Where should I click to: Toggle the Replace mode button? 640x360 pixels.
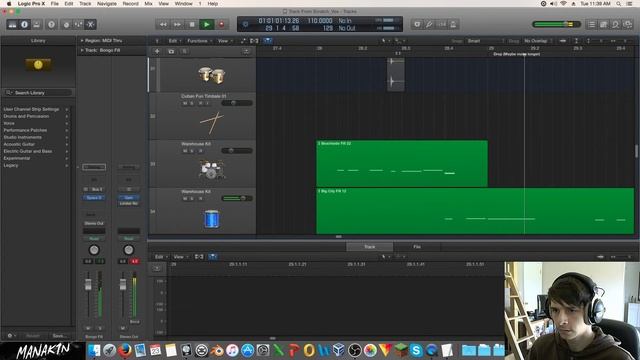[x=417, y=24]
